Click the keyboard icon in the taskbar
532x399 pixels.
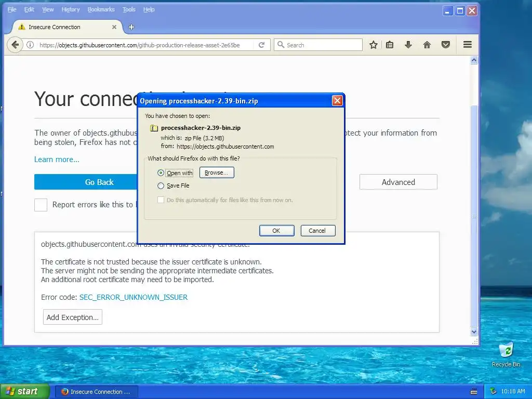474,392
